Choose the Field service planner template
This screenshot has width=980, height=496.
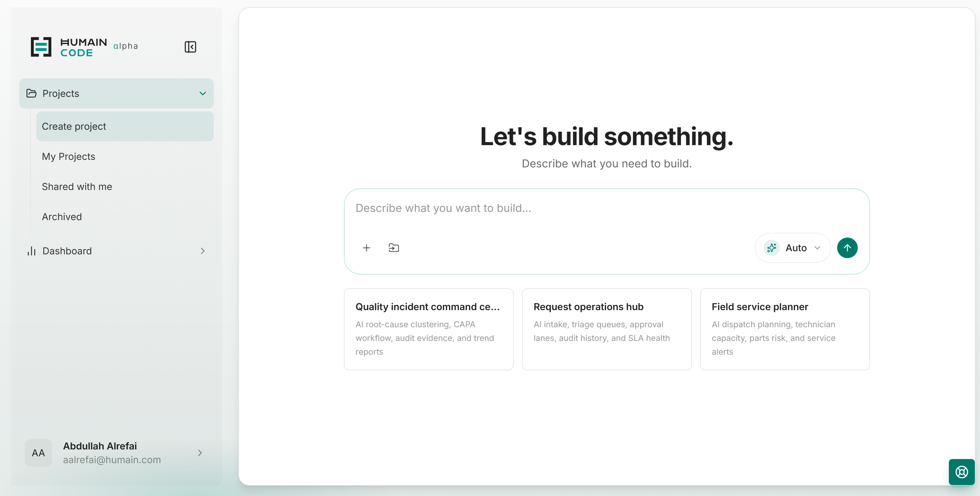point(784,329)
